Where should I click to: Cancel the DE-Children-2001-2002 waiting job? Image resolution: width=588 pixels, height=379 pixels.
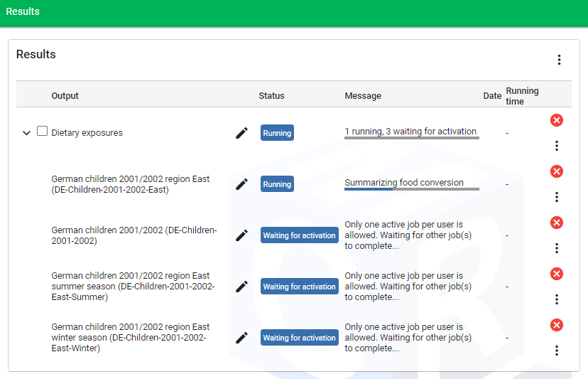tap(557, 223)
